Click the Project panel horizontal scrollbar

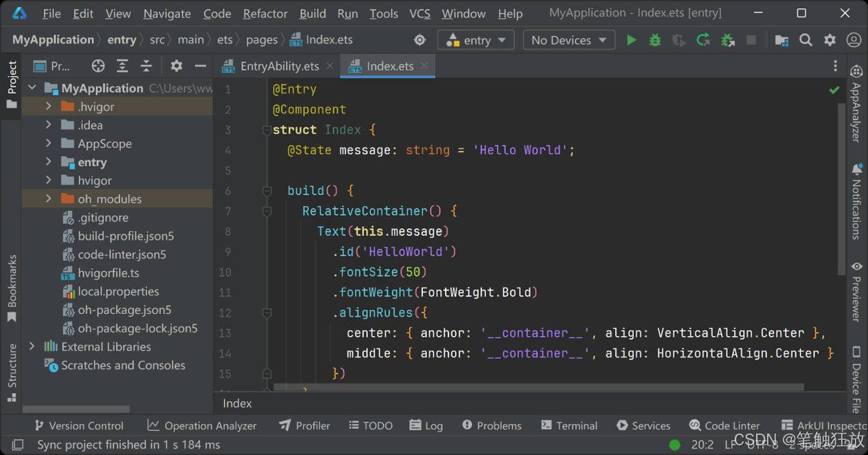[75, 409]
